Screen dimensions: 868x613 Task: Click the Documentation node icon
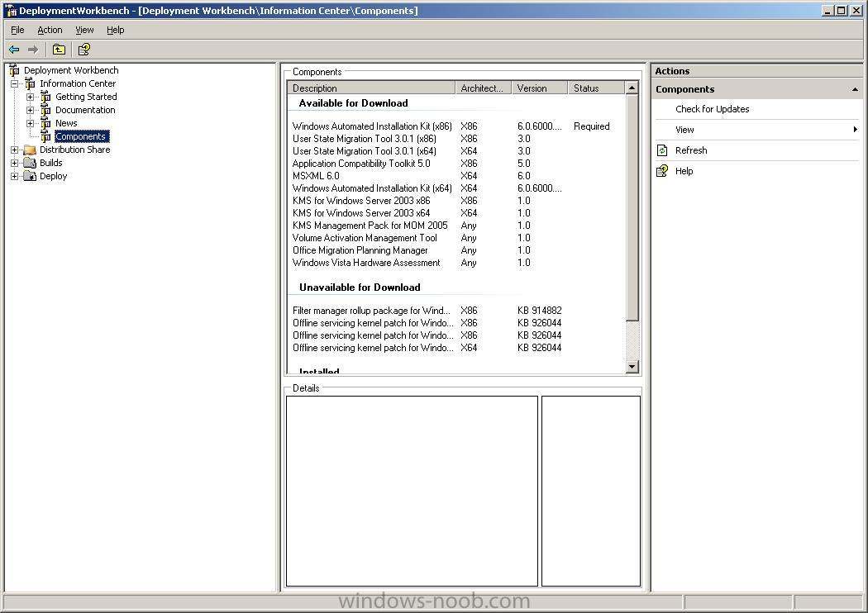point(45,110)
